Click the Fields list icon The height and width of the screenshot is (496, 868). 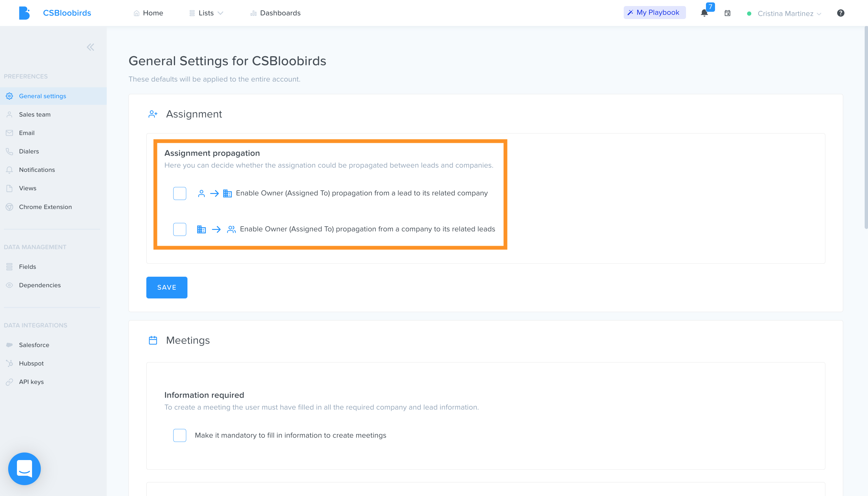(10, 267)
